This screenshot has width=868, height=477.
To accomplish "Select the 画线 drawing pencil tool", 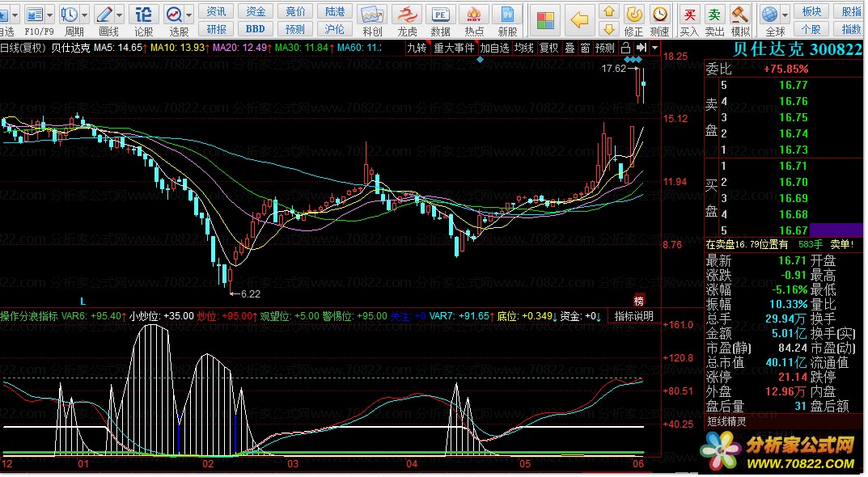I will (104, 15).
